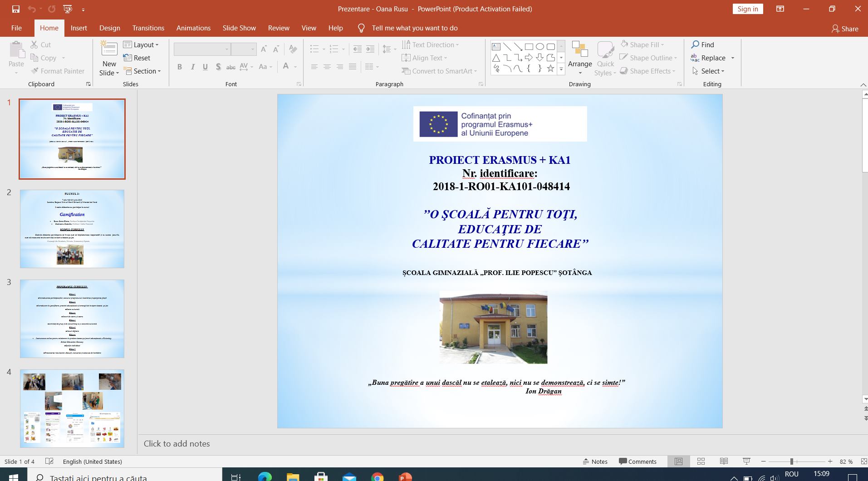Image resolution: width=868 pixels, height=481 pixels.
Task: Click the Save icon in title bar
Action: pyautogui.click(x=16, y=9)
